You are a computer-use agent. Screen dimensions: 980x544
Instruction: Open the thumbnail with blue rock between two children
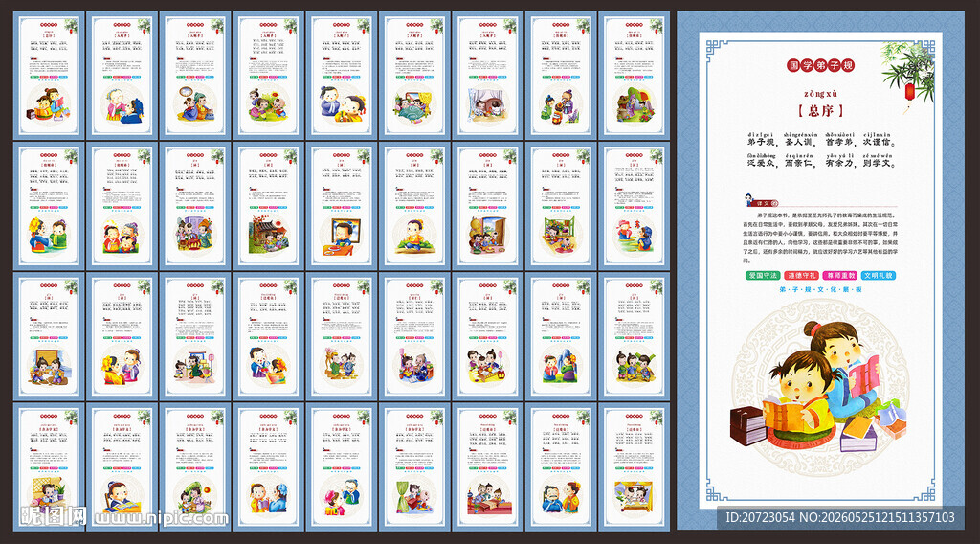point(561,336)
